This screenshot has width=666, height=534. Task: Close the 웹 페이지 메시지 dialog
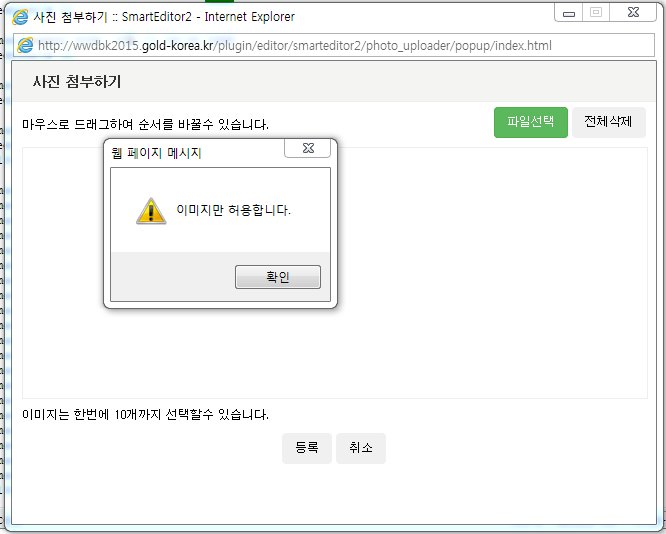click(308, 148)
